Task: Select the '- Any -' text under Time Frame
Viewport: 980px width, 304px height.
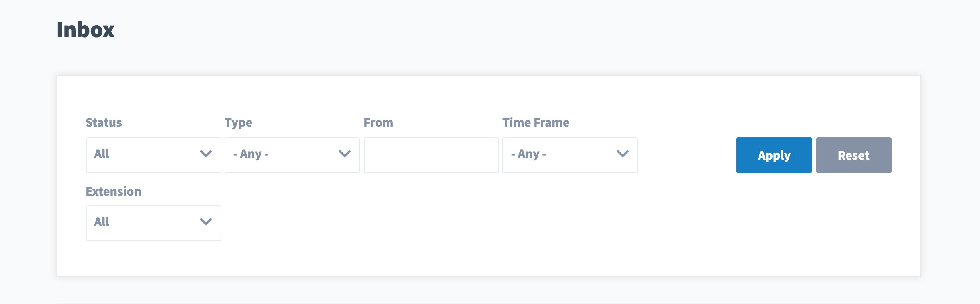Action: [x=528, y=154]
